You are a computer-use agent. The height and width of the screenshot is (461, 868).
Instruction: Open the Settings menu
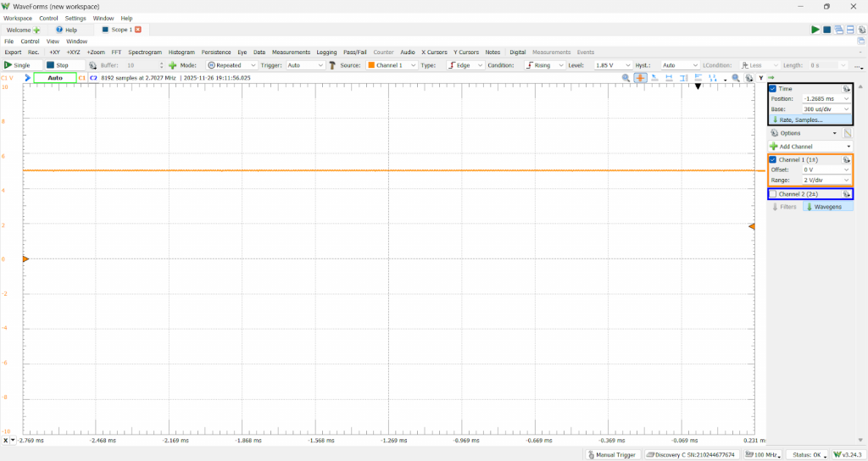(75, 18)
